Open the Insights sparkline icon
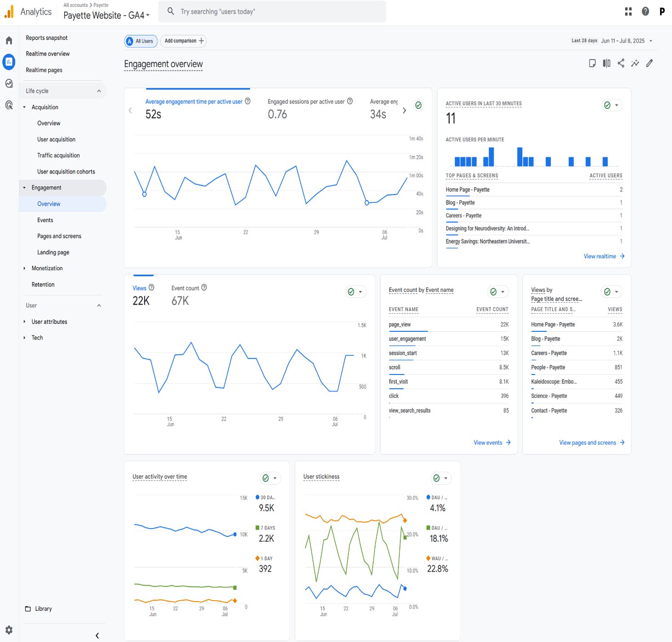The width and height of the screenshot is (672, 642). [635, 63]
